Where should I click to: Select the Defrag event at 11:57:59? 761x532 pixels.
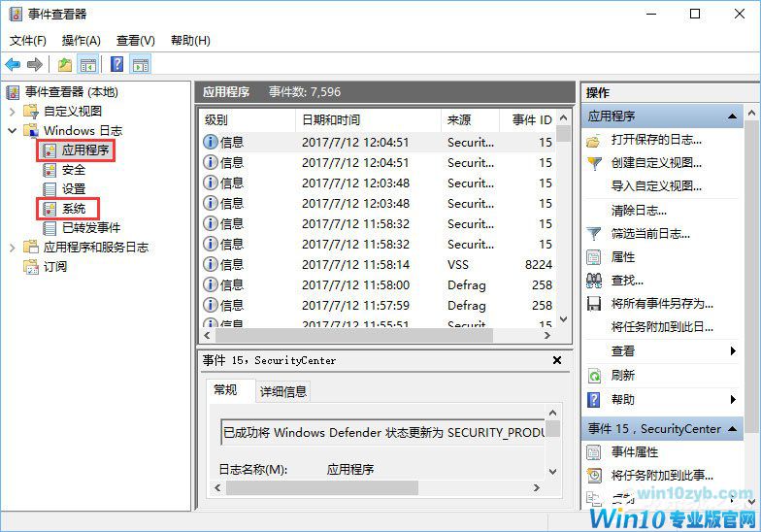click(379, 305)
